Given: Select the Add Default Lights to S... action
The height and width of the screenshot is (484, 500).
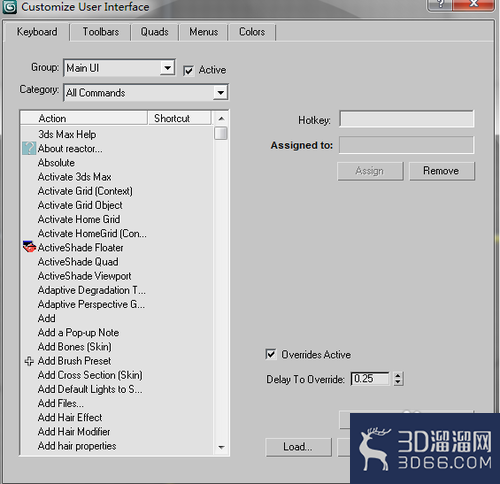Looking at the screenshot, I should pyautogui.click(x=90, y=389).
